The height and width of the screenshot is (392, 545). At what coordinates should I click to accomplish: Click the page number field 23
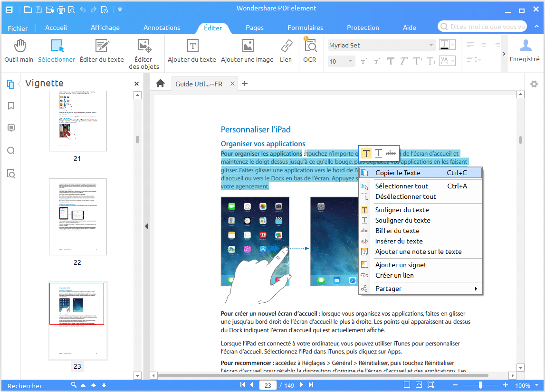pos(268,385)
